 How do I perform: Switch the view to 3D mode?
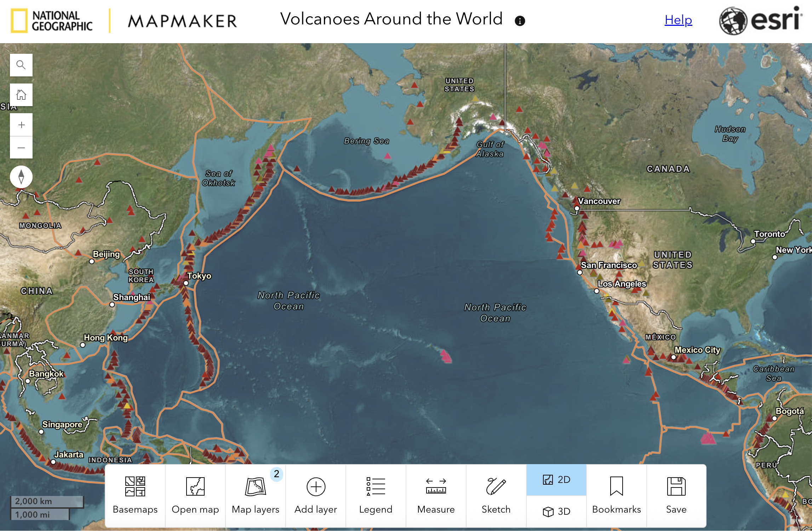click(x=556, y=511)
